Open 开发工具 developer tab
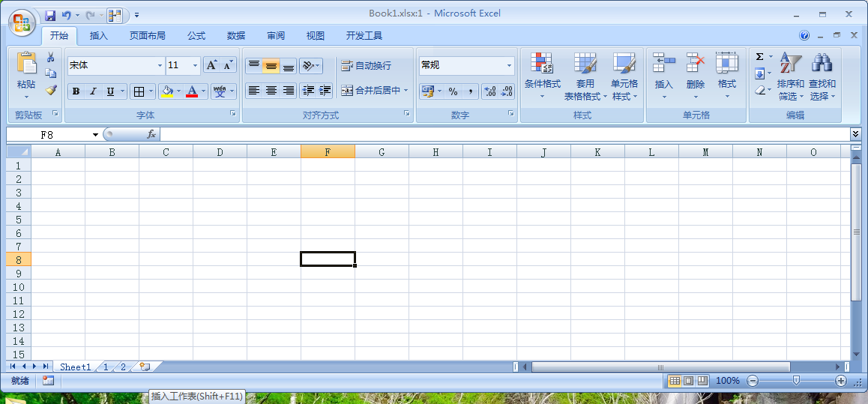This screenshot has height=404, width=868. (364, 36)
